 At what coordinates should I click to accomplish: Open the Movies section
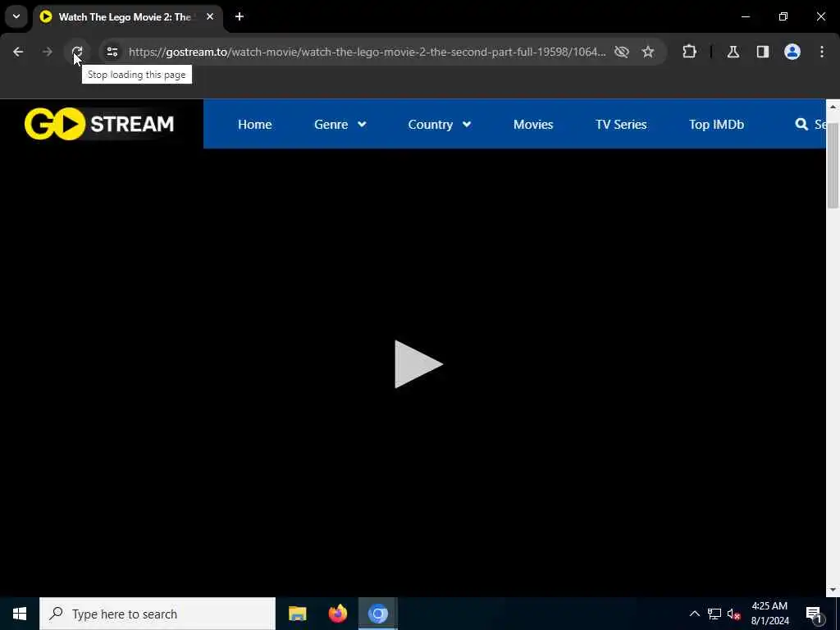tap(533, 125)
